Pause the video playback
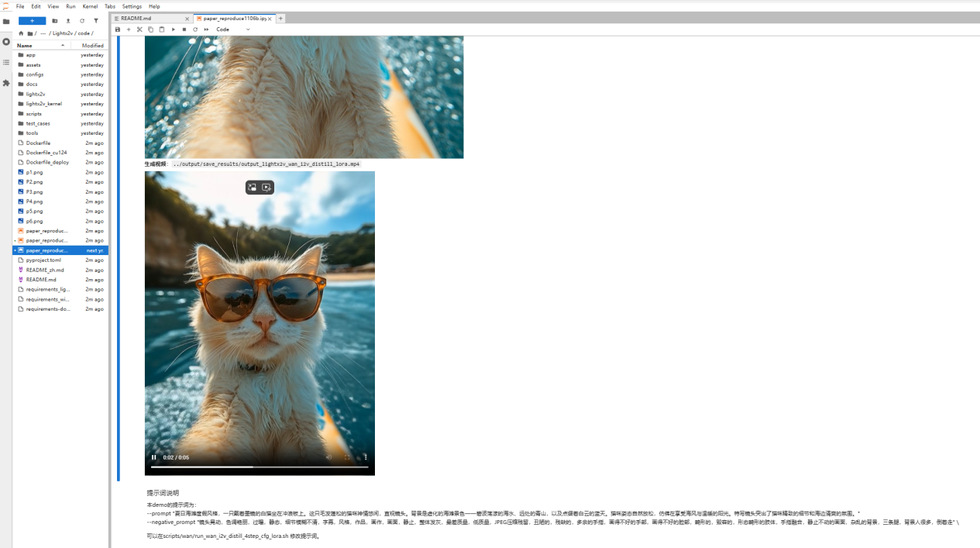 click(x=153, y=457)
